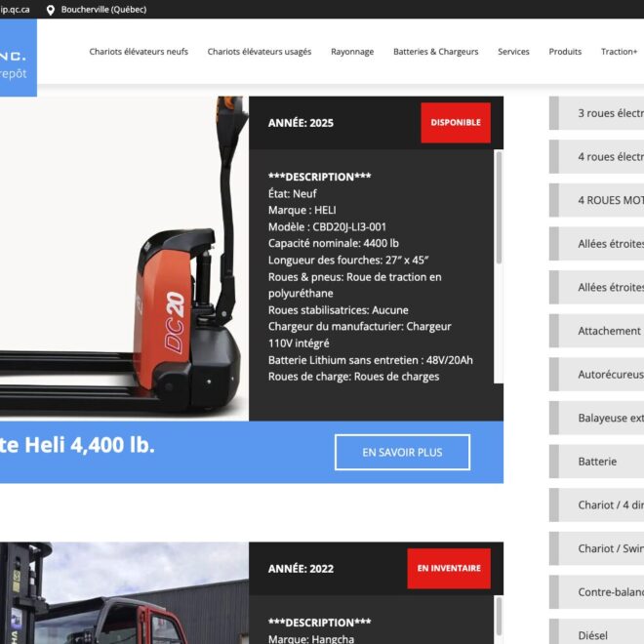The height and width of the screenshot is (644, 644).
Task: Go to the Rayonnage page
Action: point(352,52)
